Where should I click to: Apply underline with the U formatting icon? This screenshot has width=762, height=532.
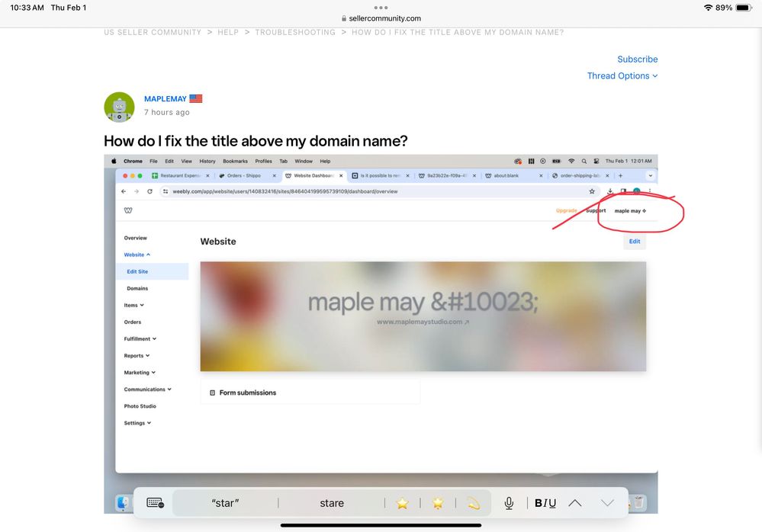[552, 503]
